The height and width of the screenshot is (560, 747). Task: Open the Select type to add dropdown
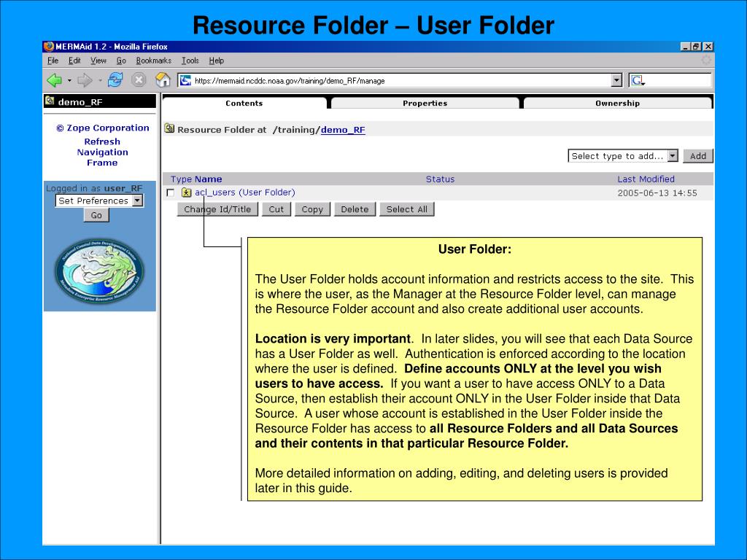click(x=623, y=156)
